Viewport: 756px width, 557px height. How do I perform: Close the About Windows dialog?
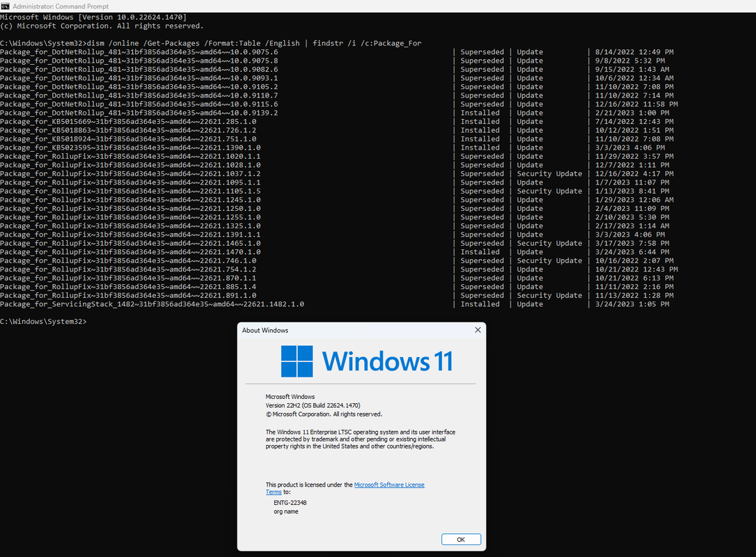pyautogui.click(x=478, y=330)
